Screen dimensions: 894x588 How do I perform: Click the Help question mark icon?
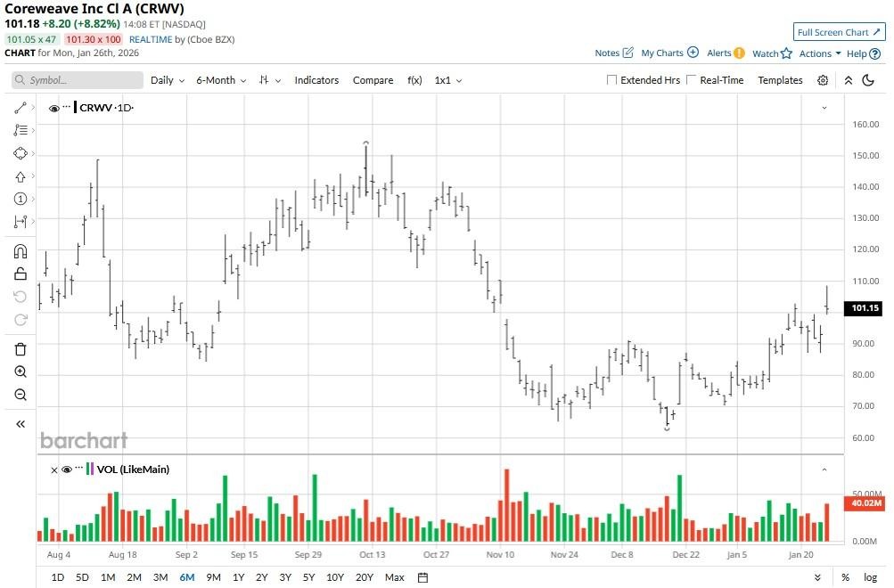pos(875,53)
